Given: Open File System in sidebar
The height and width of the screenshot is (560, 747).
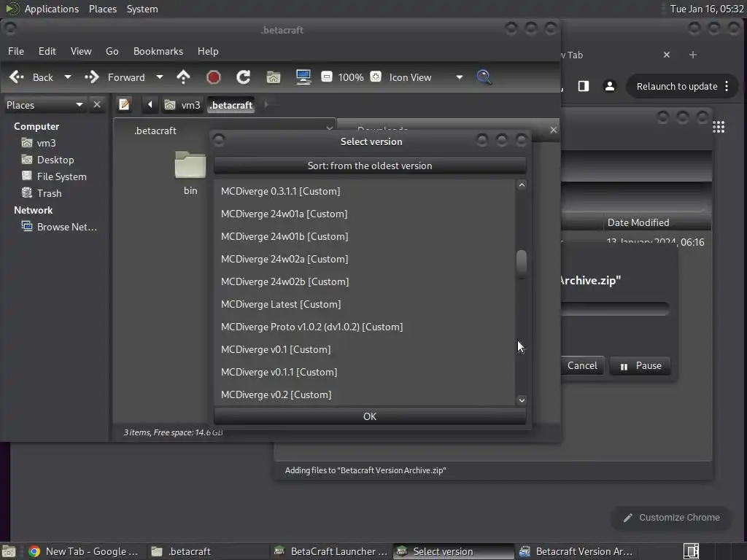Looking at the screenshot, I should point(61,176).
